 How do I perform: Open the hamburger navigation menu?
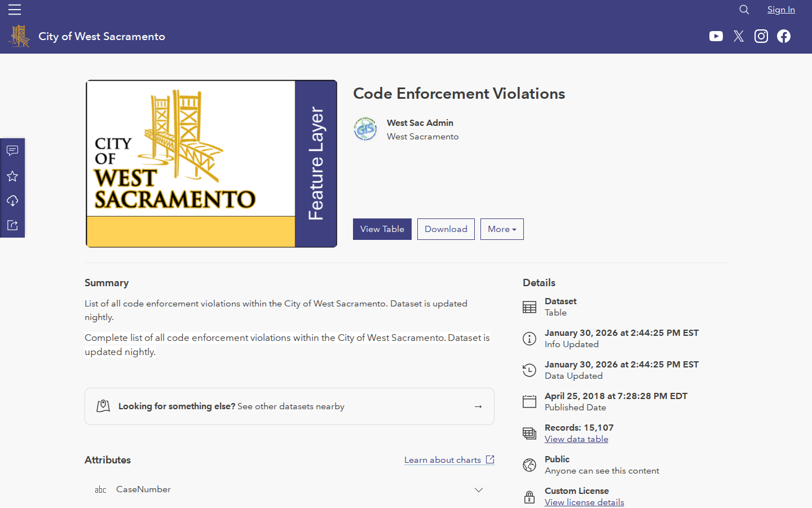point(15,10)
